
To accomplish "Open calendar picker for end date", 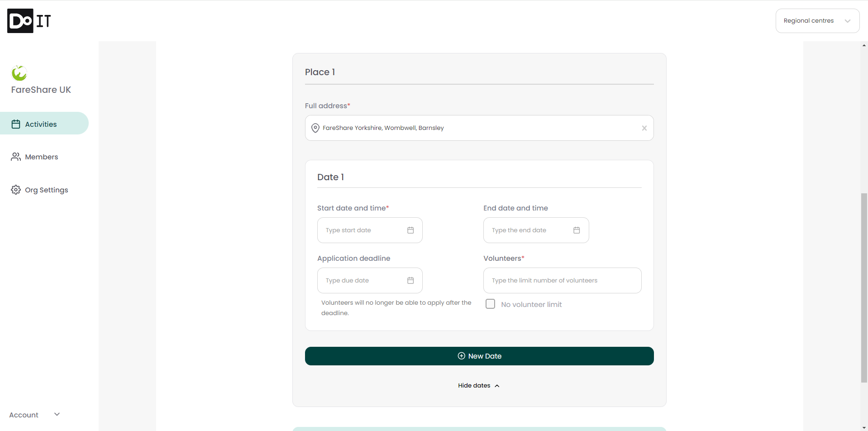I will 576,230.
